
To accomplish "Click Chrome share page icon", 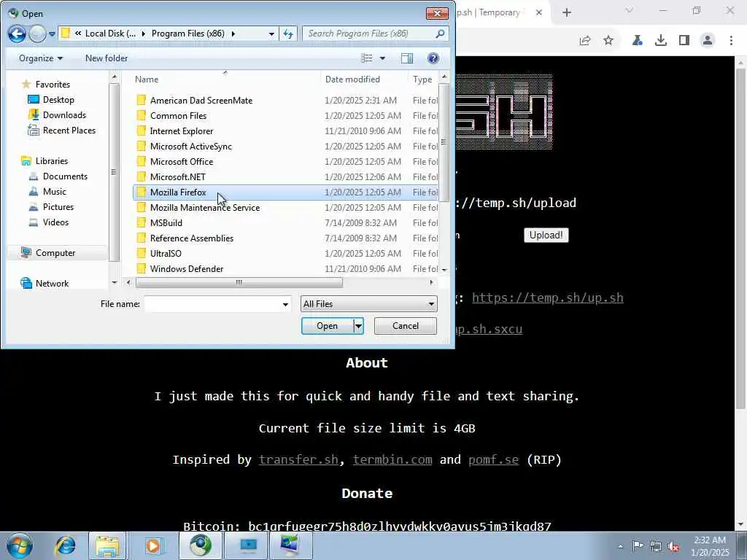I will (x=585, y=41).
